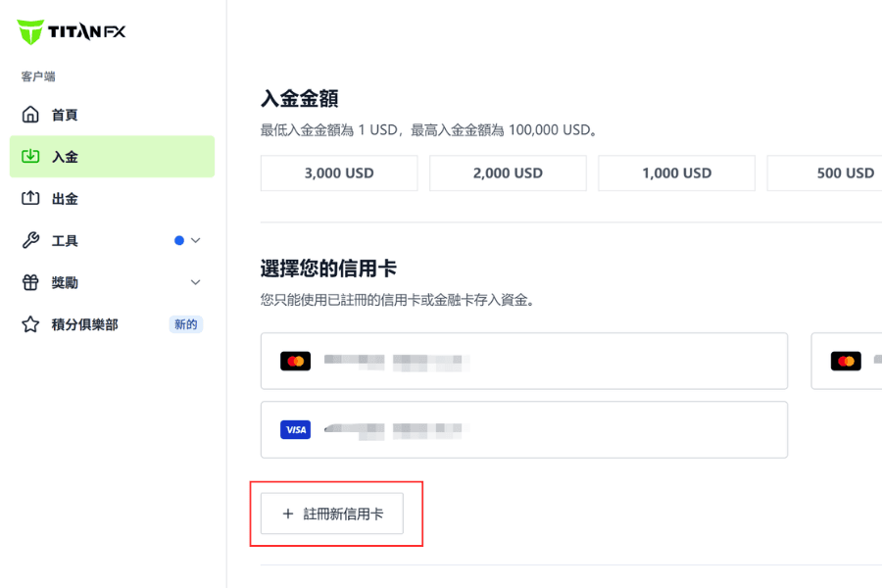Click the 註冊新信用卡 register new card button
The width and height of the screenshot is (882, 588).
click(333, 513)
